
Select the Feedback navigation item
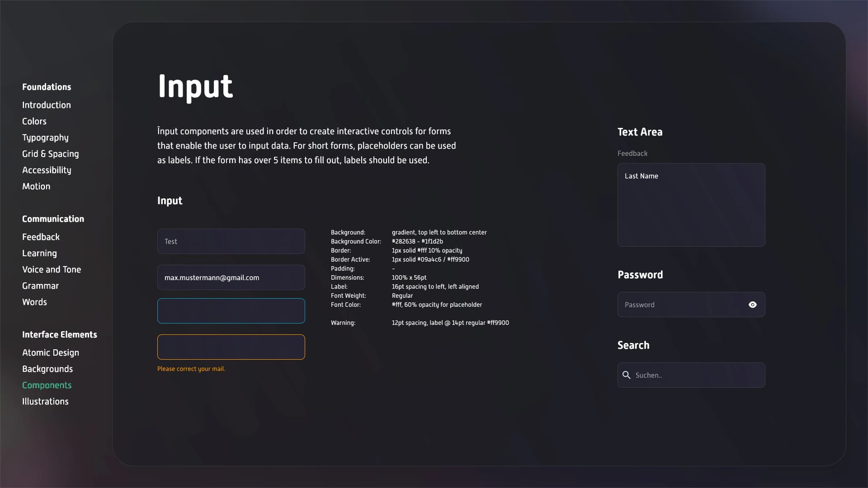click(41, 237)
